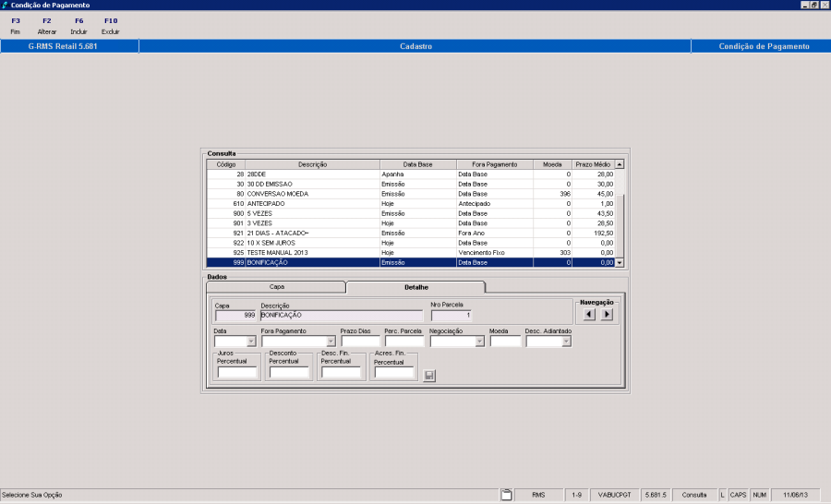Click RMS status bar entry
The image size is (831, 504).
(x=538, y=495)
